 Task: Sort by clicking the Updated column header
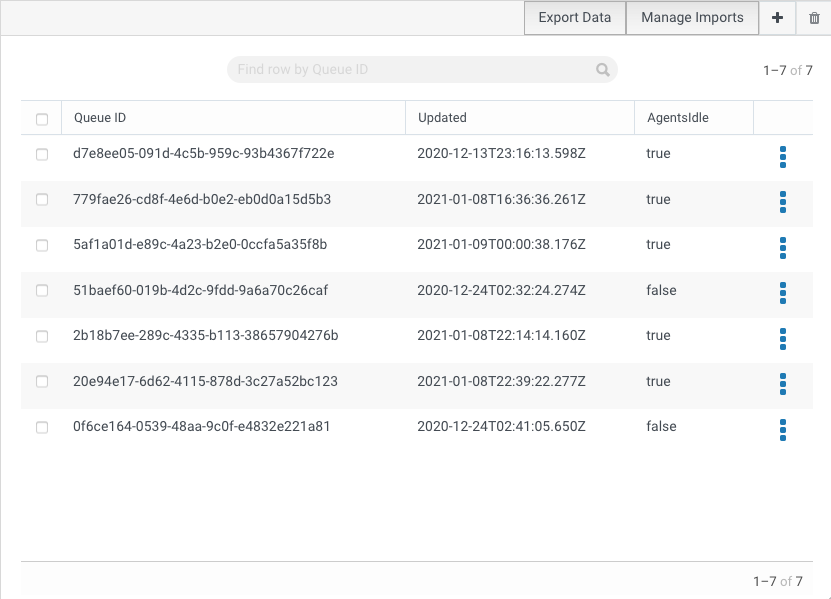(440, 117)
